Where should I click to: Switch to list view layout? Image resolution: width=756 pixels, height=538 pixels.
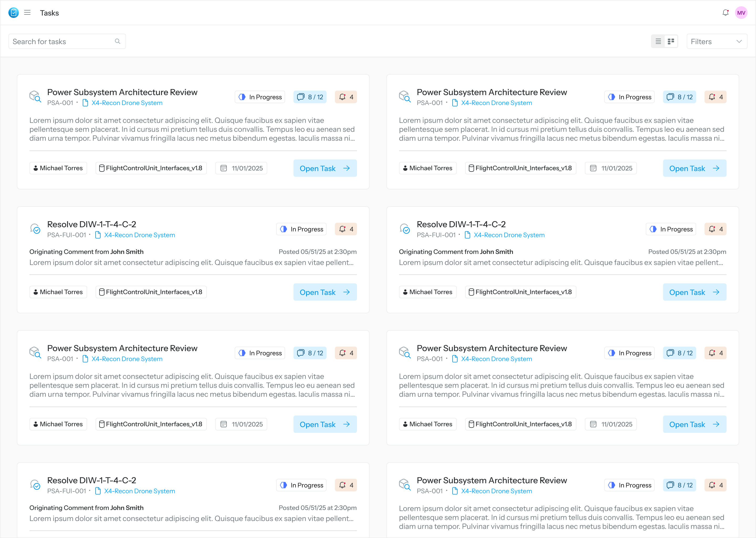[x=658, y=41]
